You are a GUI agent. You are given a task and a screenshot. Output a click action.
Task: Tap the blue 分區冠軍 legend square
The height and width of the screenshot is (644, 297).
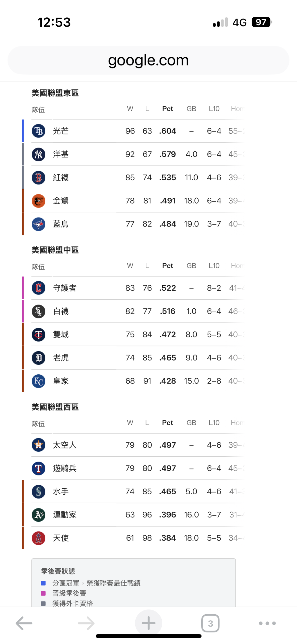point(43,583)
